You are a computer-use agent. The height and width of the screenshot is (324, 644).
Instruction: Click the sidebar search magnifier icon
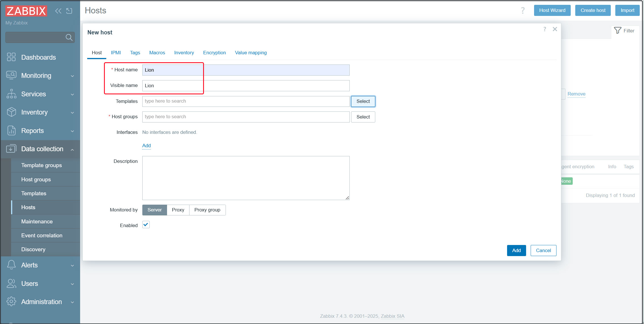[69, 37]
